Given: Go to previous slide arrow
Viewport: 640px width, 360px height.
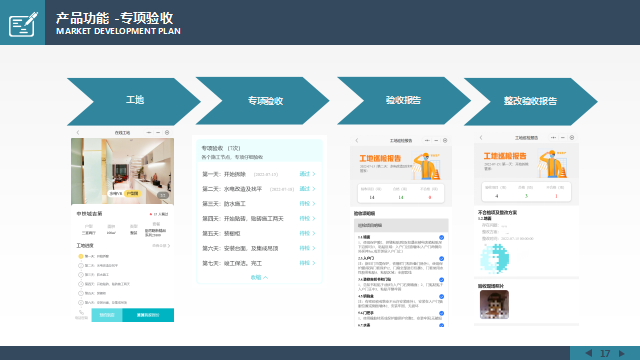Looking at the screenshot, I should [x=589, y=353].
